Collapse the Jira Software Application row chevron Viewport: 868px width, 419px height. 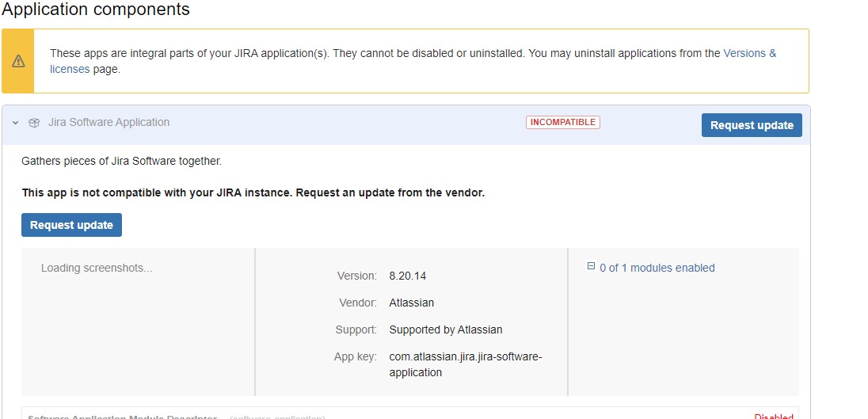point(16,122)
